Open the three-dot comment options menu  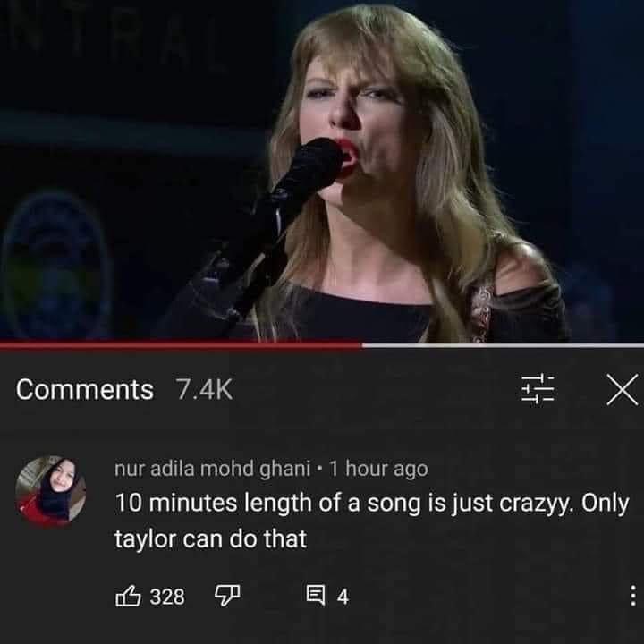point(631,596)
